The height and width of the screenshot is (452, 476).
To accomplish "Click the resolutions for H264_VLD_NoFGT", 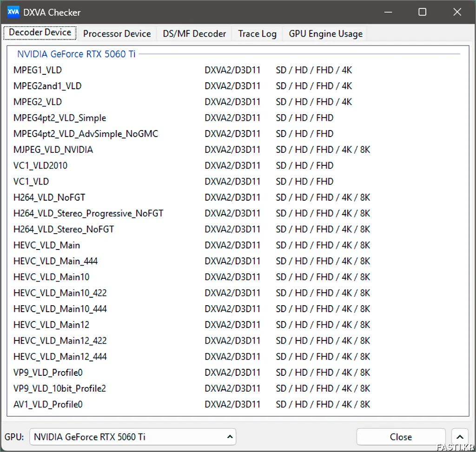I will (x=323, y=197).
